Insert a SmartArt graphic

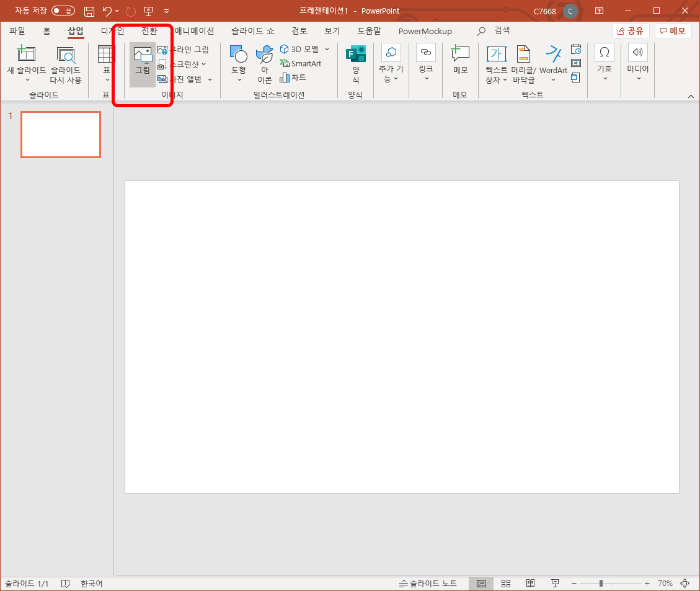point(301,63)
